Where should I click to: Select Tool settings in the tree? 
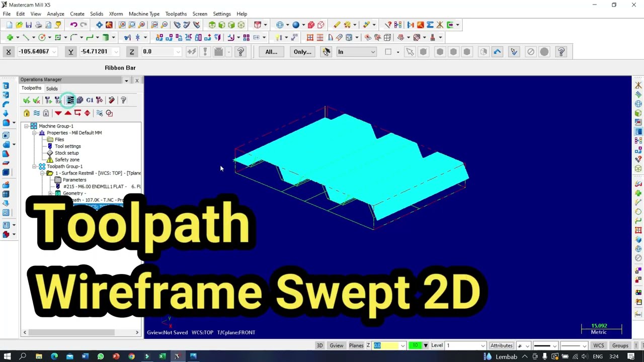67,146
